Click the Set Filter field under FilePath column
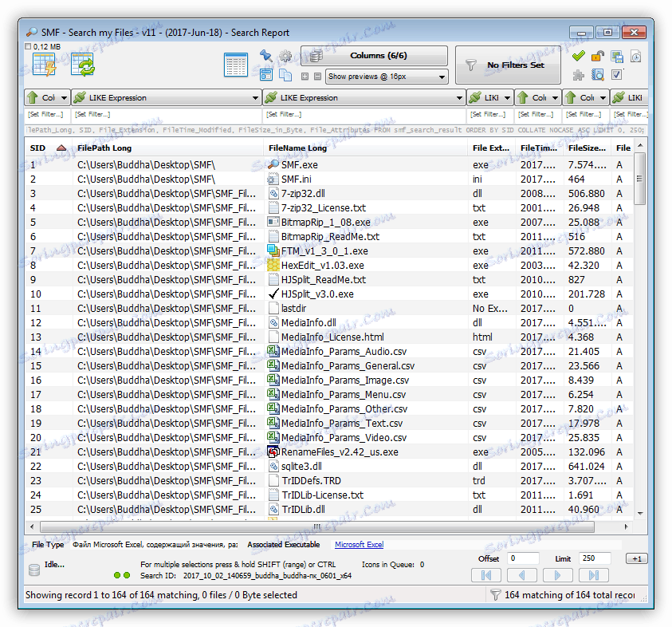Viewport: 672px width, 627px height. (x=167, y=115)
